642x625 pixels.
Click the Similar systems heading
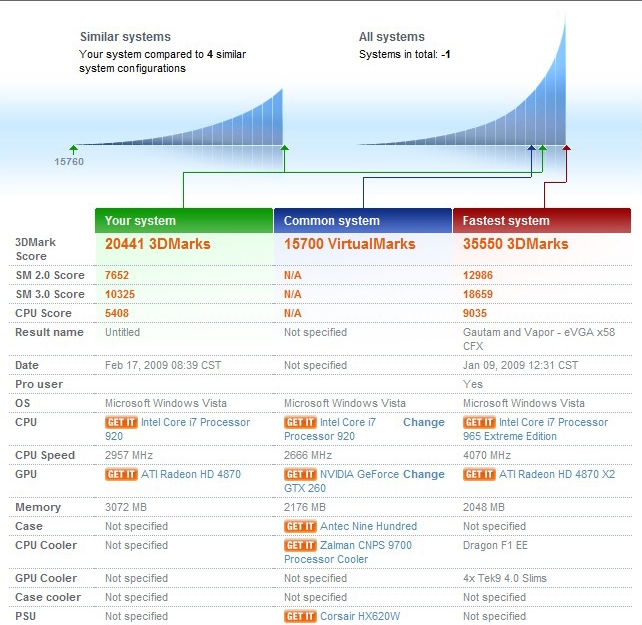point(125,37)
